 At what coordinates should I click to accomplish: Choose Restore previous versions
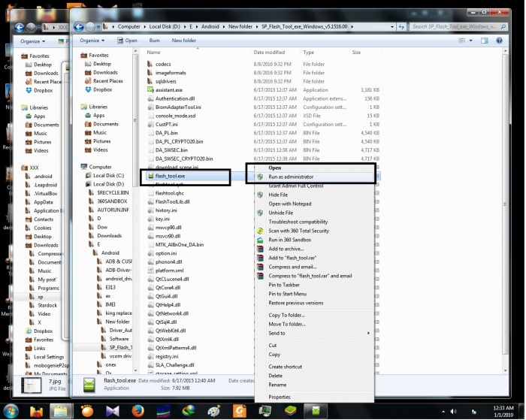[x=315, y=303]
